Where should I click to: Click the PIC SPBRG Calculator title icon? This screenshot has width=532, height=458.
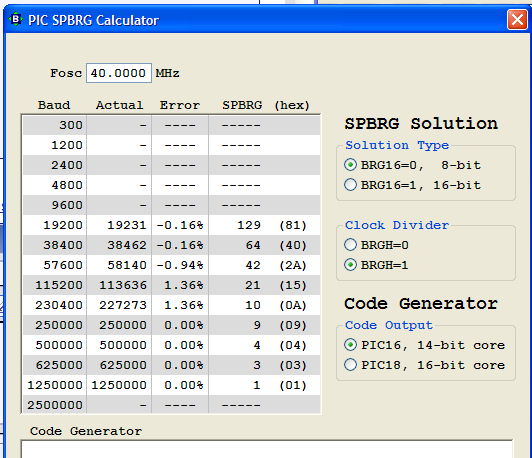point(15,19)
